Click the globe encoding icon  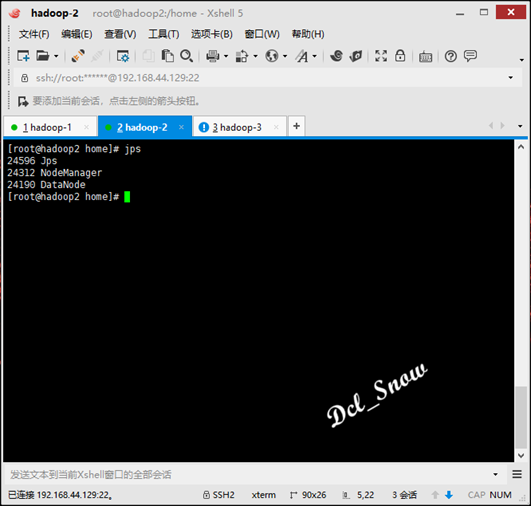272,56
